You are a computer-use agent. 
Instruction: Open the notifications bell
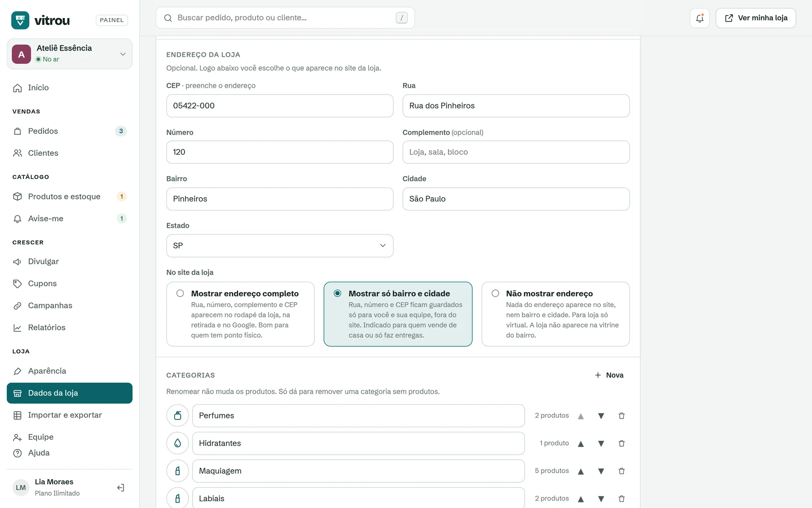(x=700, y=18)
